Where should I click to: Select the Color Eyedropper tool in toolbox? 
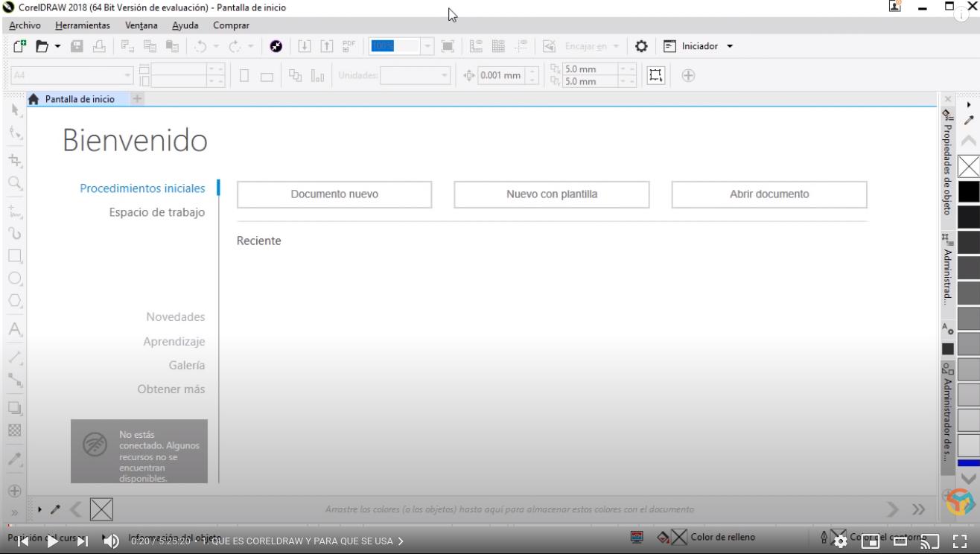click(x=15, y=459)
